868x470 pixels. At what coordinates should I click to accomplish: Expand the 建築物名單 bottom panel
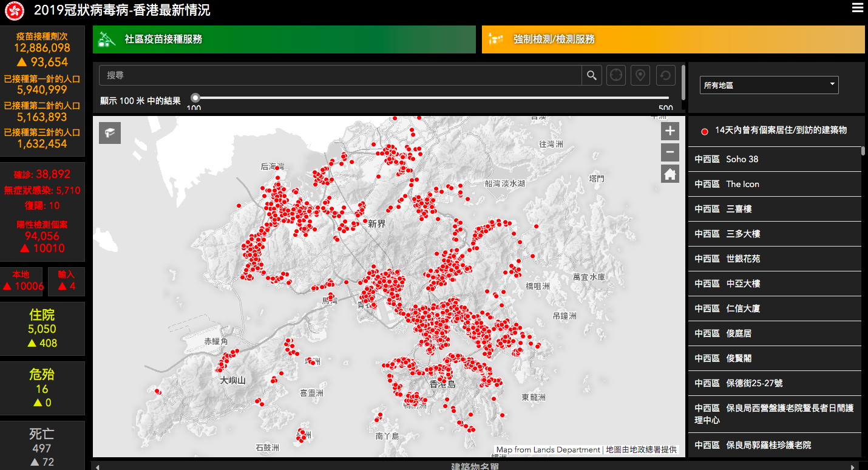475,466
